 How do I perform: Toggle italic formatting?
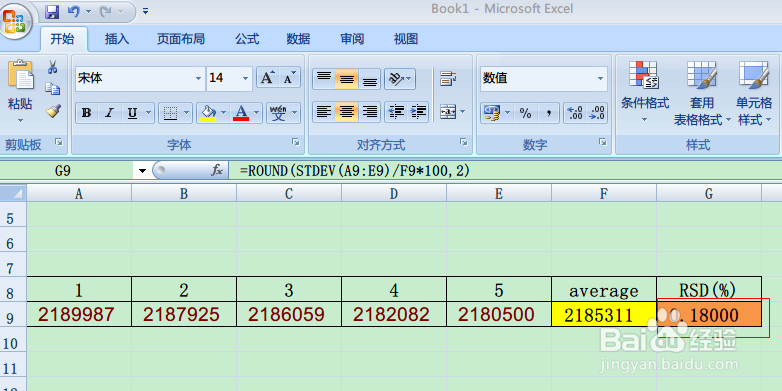tap(109, 113)
